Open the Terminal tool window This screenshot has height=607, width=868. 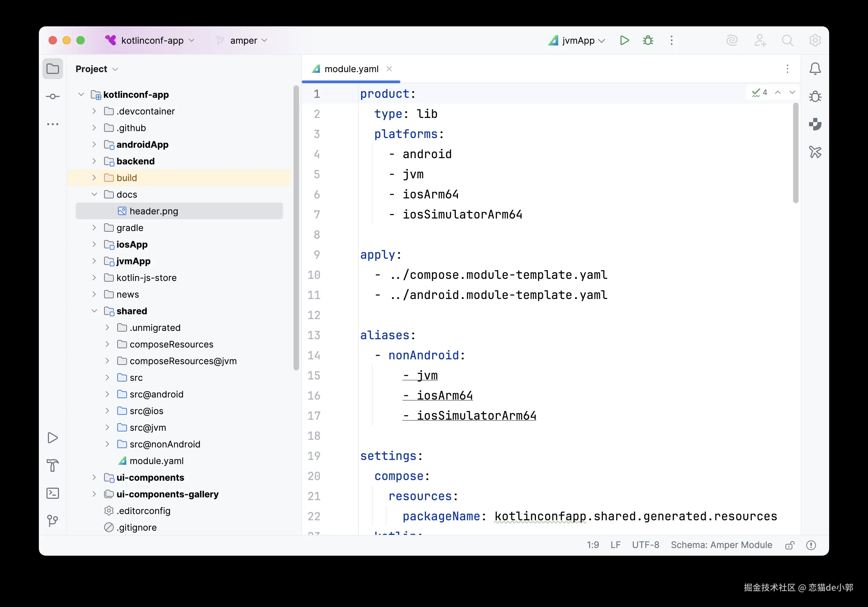[x=52, y=493]
